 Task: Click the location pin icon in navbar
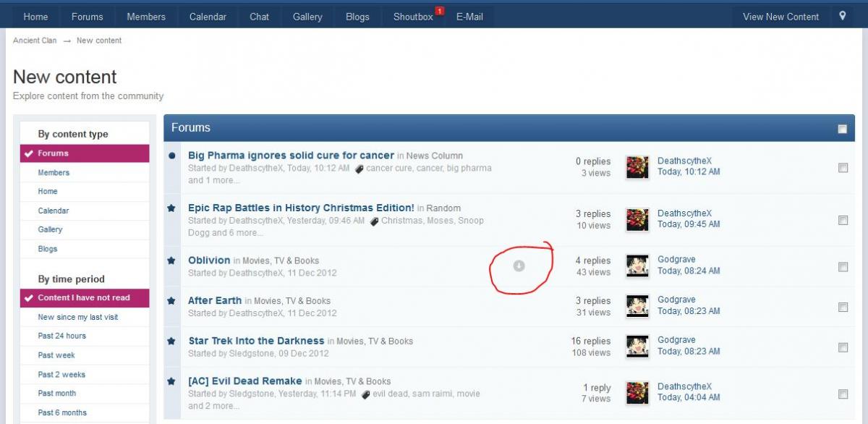click(x=843, y=16)
